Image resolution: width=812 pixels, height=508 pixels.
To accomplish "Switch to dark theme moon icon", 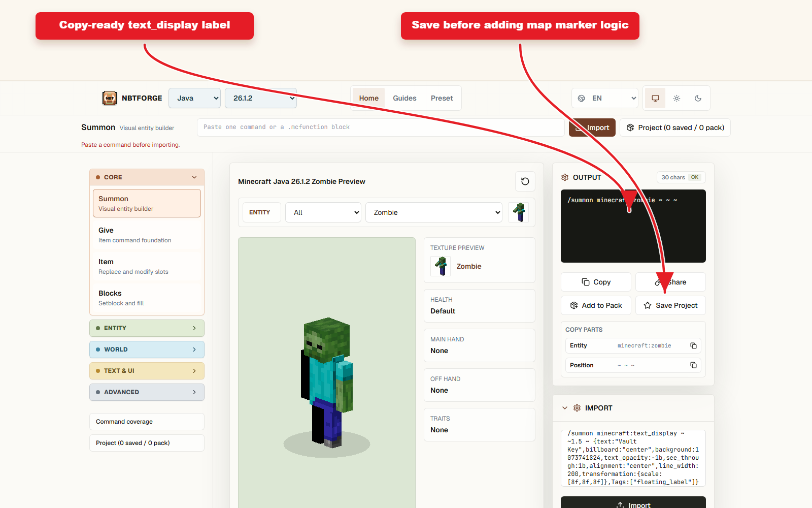I will pyautogui.click(x=698, y=98).
